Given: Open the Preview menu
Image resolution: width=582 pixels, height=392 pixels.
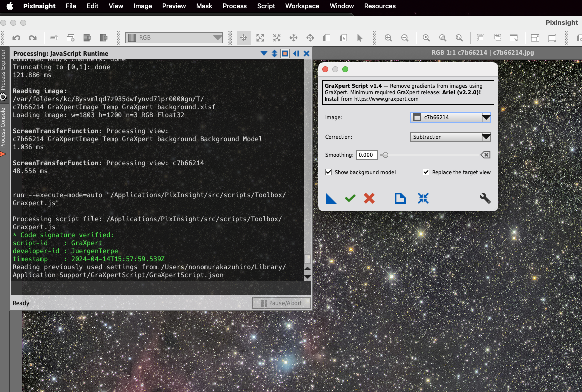Looking at the screenshot, I should (174, 6).
